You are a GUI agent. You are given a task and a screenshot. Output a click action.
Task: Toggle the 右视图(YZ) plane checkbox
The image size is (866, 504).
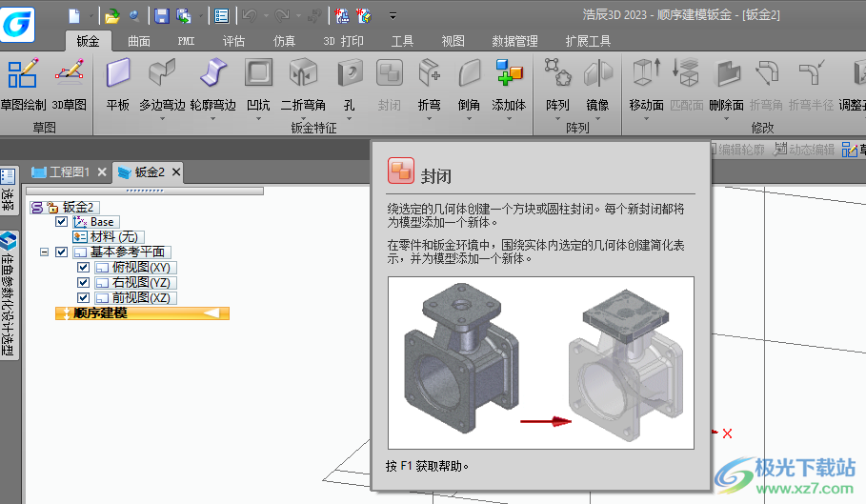tap(84, 283)
